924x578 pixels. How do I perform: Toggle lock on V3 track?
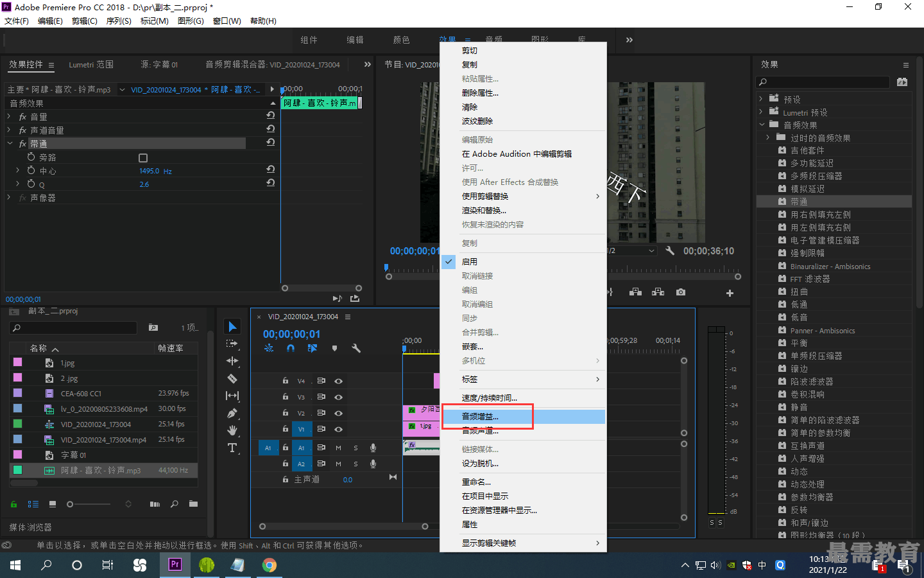click(x=286, y=397)
